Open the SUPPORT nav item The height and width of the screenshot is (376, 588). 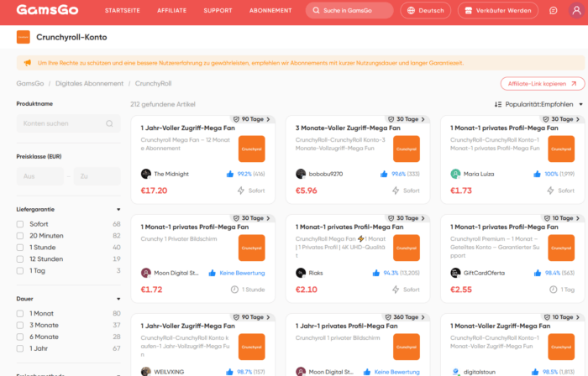218,10
